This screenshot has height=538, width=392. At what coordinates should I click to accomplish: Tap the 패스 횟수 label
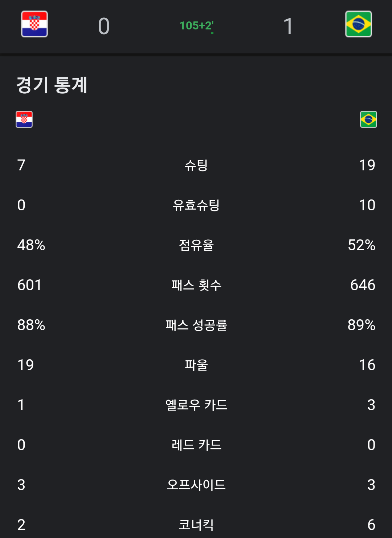[196, 285]
